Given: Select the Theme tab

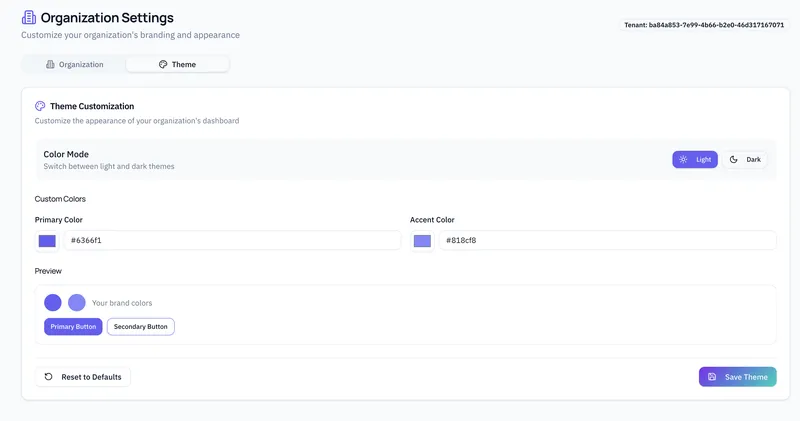Looking at the screenshot, I should pos(178,64).
